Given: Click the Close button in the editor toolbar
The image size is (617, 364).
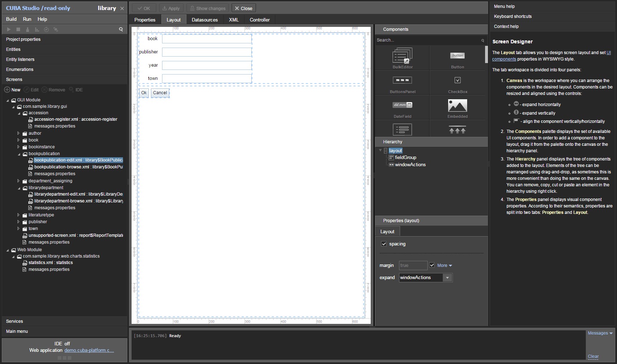Looking at the screenshot, I should click(243, 8).
